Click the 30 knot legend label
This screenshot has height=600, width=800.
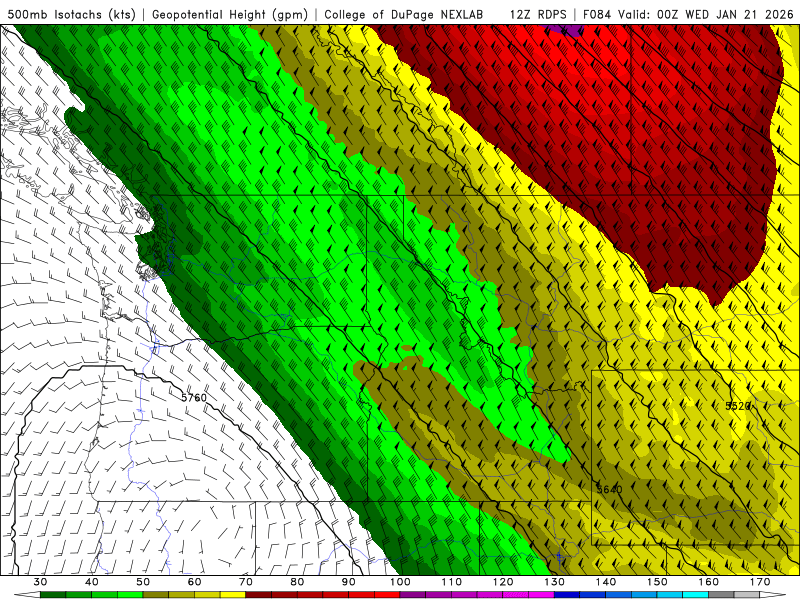tap(40, 582)
